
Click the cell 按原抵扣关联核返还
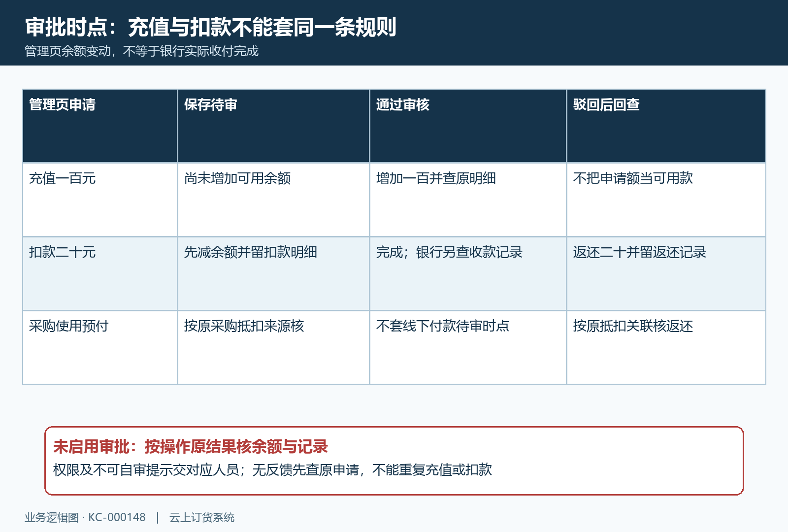666,348
